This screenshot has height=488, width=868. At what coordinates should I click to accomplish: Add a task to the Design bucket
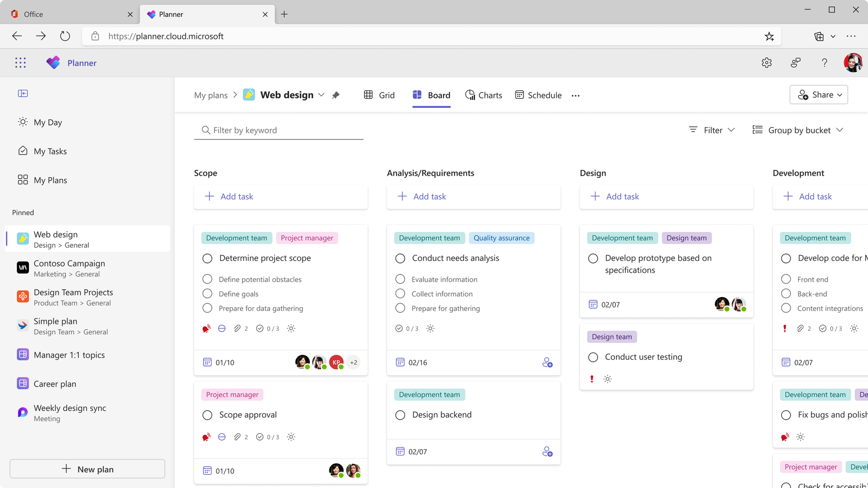click(x=614, y=196)
